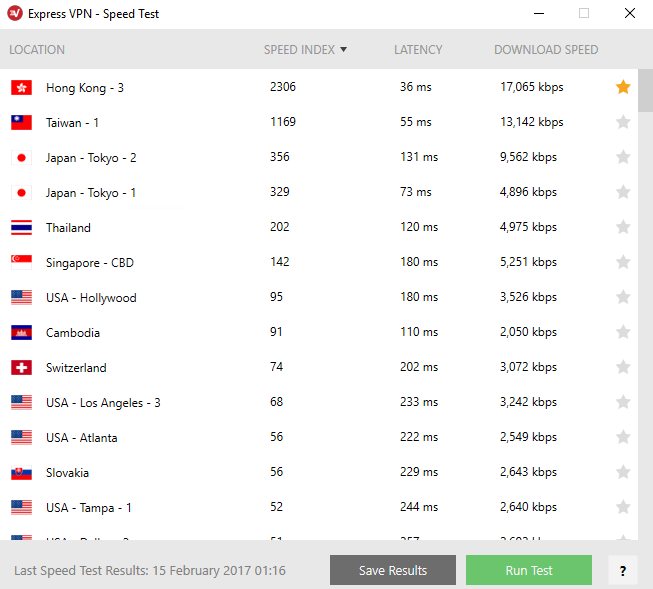Star the Japan - Tokyo - 2 server
Image resolution: width=653 pixels, height=589 pixels.
tap(623, 157)
